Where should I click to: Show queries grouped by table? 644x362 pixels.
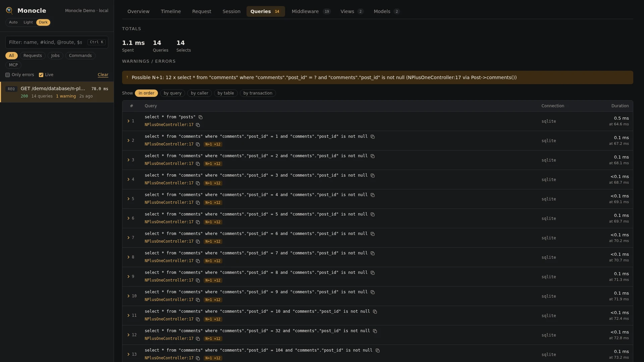coord(226,93)
